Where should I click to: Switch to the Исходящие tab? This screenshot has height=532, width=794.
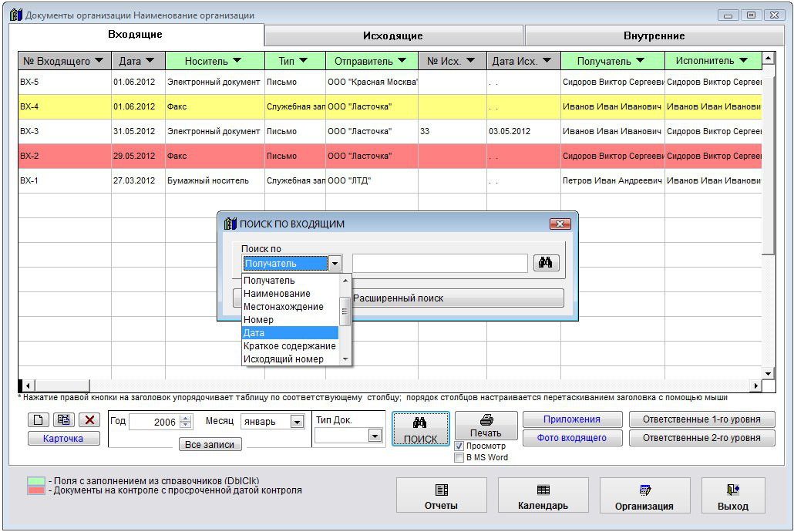click(393, 35)
